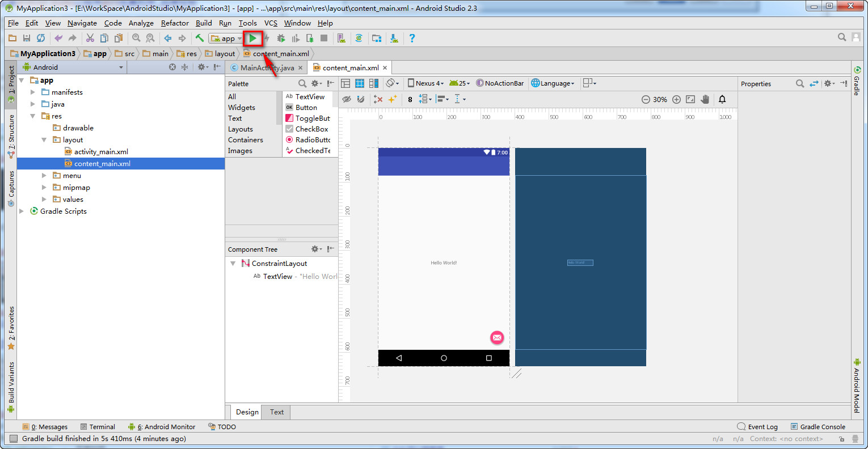The width and height of the screenshot is (868, 449).
Task: Click the Make Project hammer icon
Action: pyautogui.click(x=200, y=38)
